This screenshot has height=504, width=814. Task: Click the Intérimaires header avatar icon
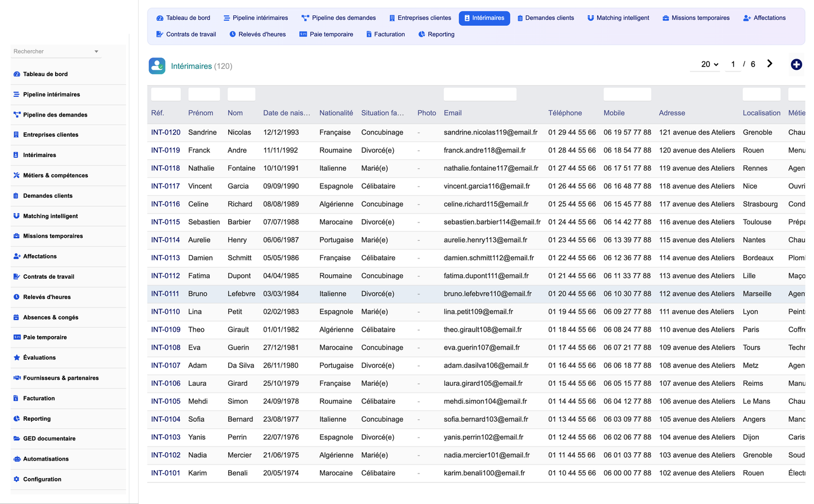pyautogui.click(x=157, y=66)
